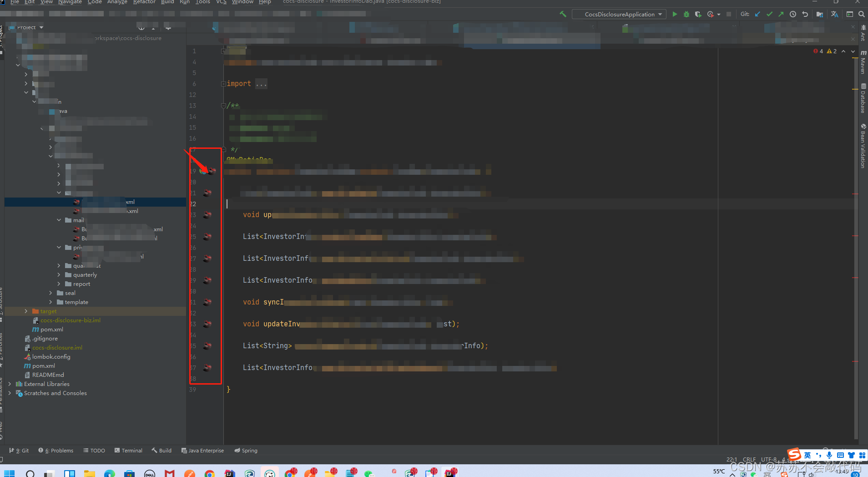
Task: Pull changes with Git update arrow
Action: tap(757, 14)
